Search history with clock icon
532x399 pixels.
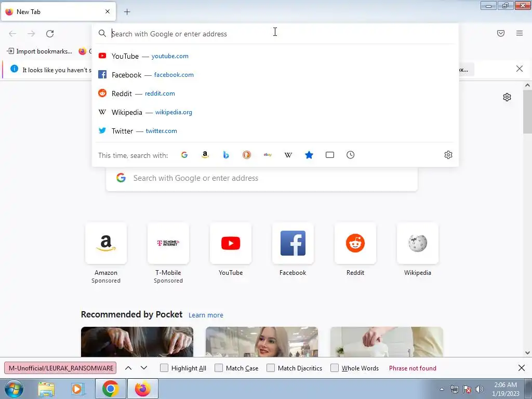point(351,155)
